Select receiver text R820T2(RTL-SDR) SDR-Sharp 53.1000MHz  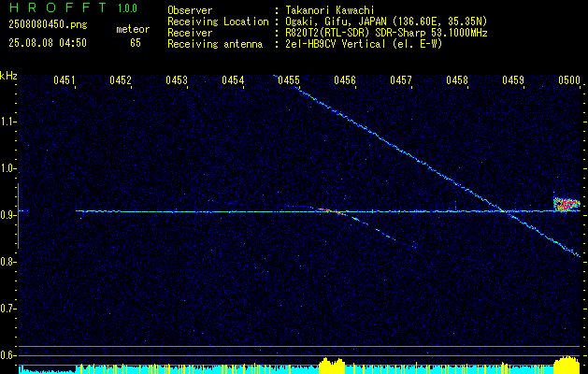coord(386,33)
